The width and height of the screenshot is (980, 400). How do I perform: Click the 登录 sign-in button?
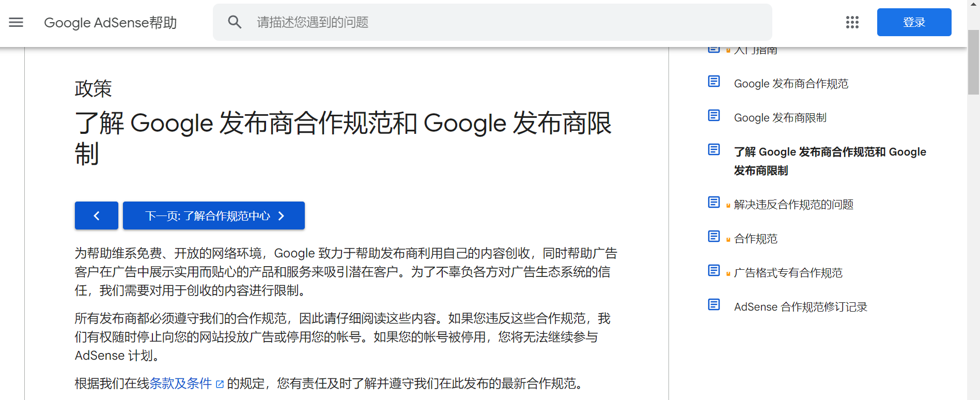click(x=914, y=22)
